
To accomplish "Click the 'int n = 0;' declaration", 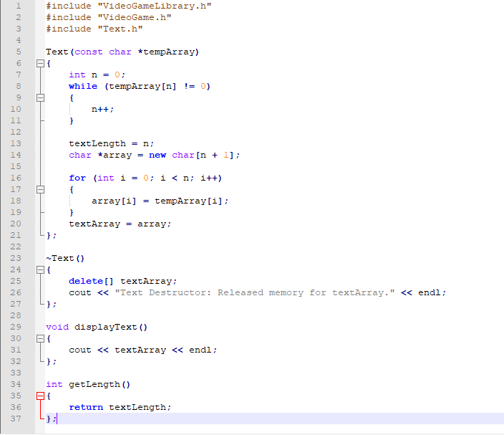I will (97, 75).
